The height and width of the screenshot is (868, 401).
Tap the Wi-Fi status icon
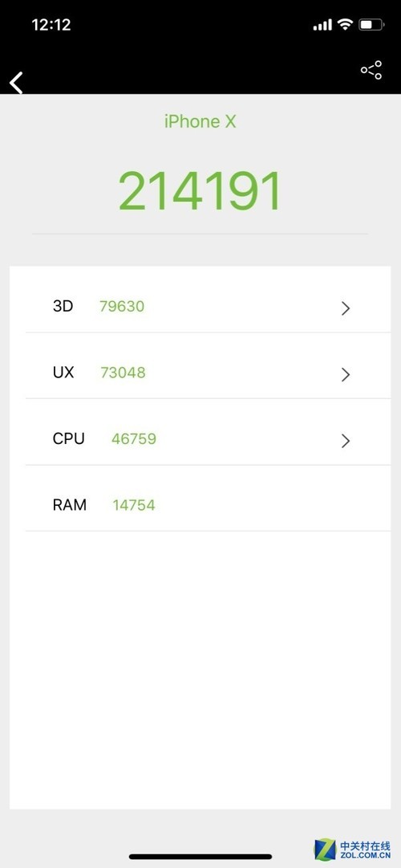click(x=345, y=24)
